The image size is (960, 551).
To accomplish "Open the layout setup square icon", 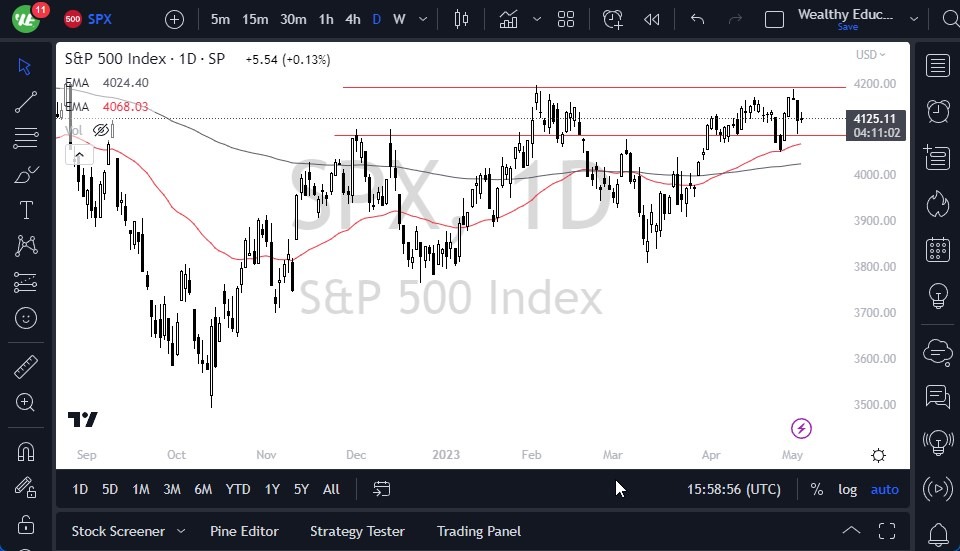I will (x=774, y=20).
